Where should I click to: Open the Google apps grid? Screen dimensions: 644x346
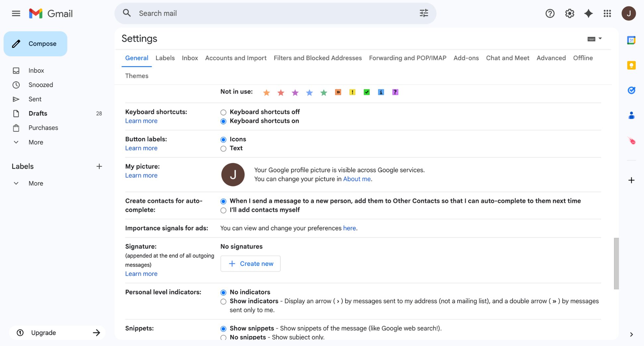tap(607, 14)
